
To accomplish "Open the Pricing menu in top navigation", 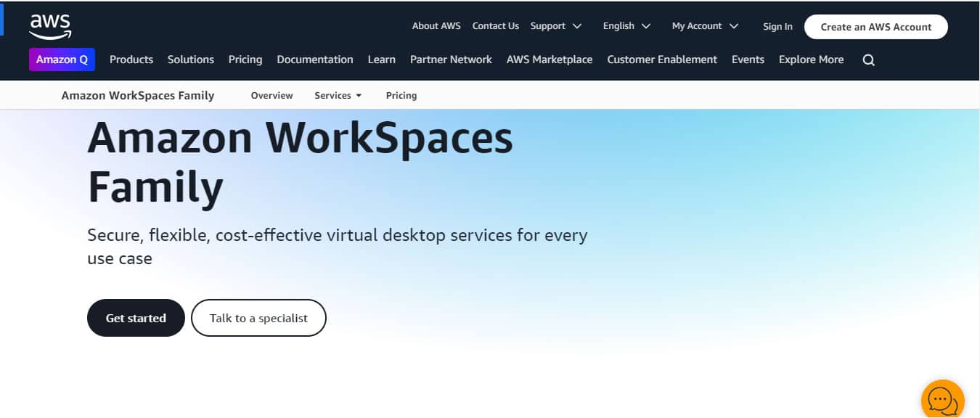I will [245, 60].
